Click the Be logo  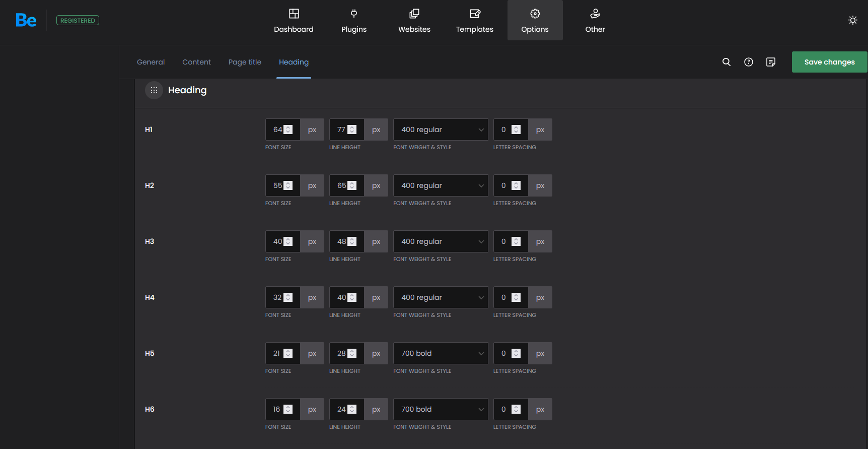(x=26, y=20)
